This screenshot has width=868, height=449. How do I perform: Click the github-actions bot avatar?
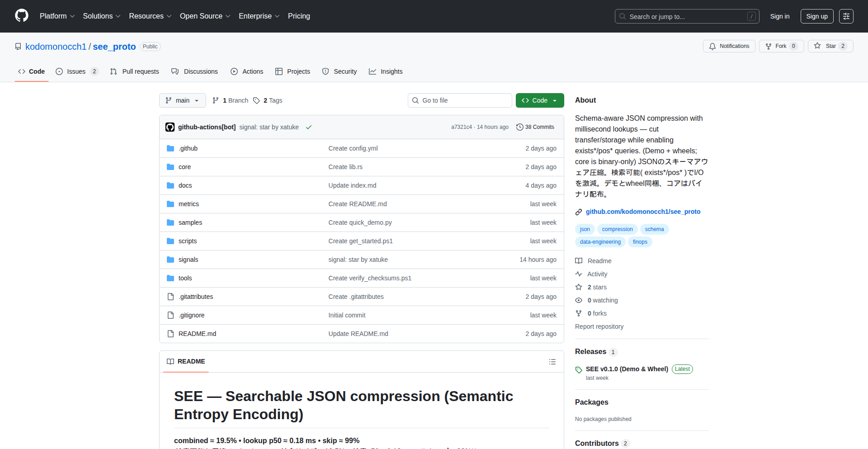tap(170, 127)
